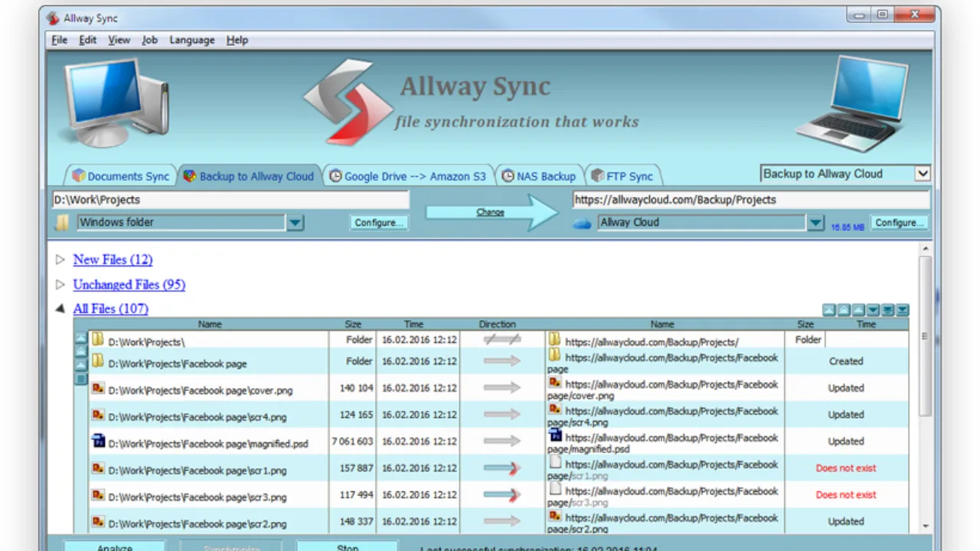
Task: Switch to the NAS Backup tab
Action: coord(539,176)
